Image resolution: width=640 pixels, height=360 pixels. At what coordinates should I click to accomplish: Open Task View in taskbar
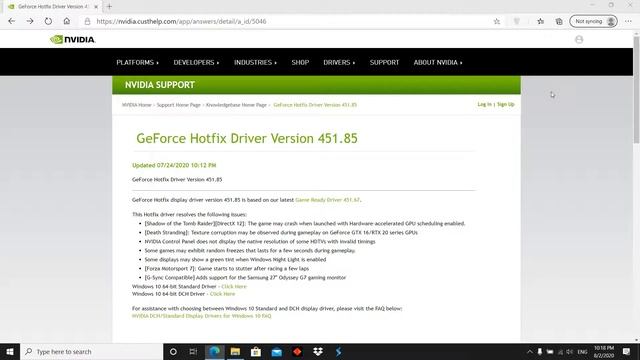(193, 351)
